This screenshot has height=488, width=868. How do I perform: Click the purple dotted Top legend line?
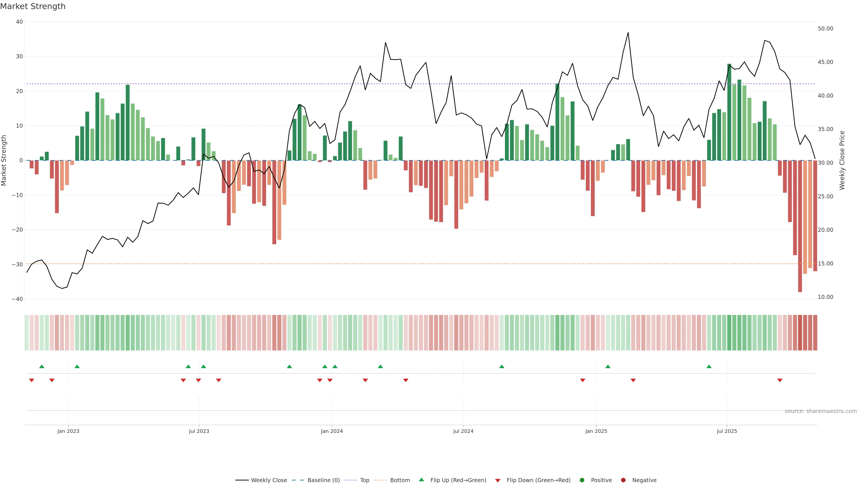point(350,480)
